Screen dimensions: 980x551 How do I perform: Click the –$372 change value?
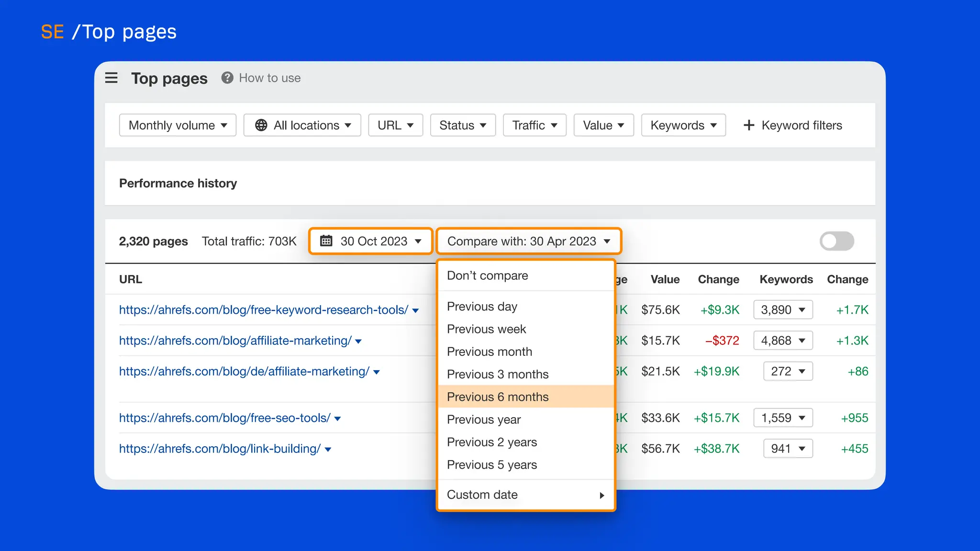click(722, 341)
